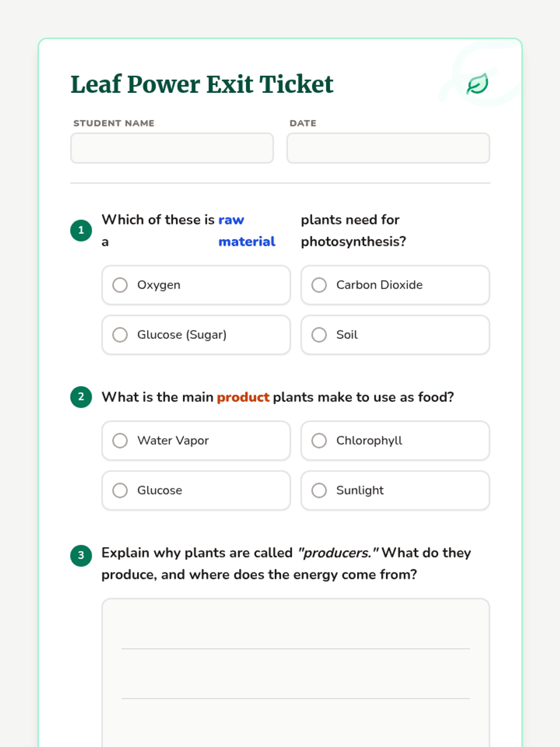
Task: Click the Leaf Power Exit Ticket title
Action: tap(202, 85)
